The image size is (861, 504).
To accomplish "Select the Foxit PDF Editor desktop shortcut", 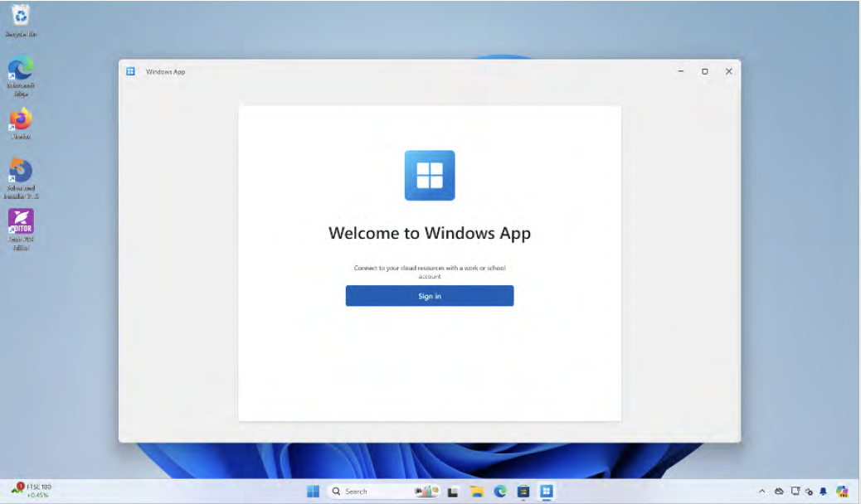I will pos(21,230).
